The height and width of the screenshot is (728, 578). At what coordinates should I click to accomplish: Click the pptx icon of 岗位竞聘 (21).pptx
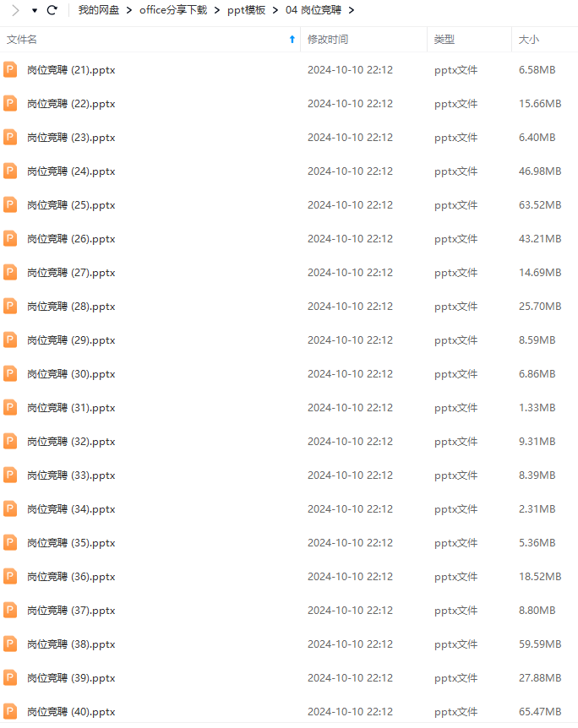point(10,69)
